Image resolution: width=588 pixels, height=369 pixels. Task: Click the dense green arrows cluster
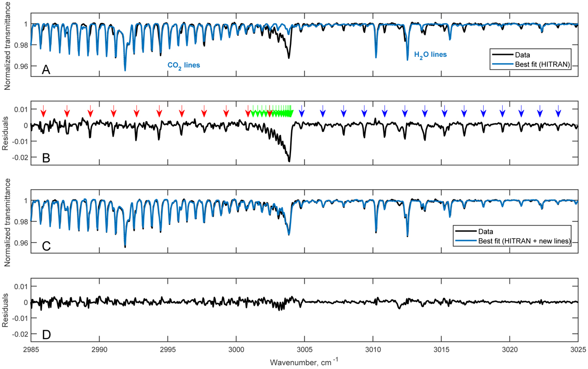click(272, 112)
